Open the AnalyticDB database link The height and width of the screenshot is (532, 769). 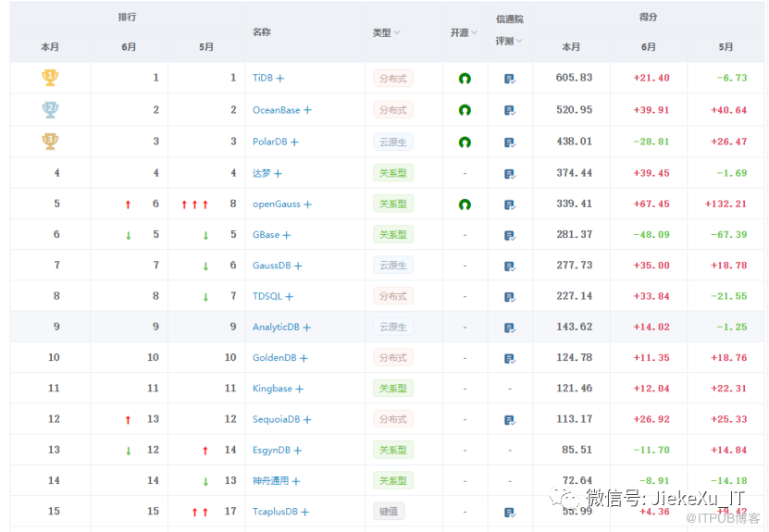coord(276,327)
